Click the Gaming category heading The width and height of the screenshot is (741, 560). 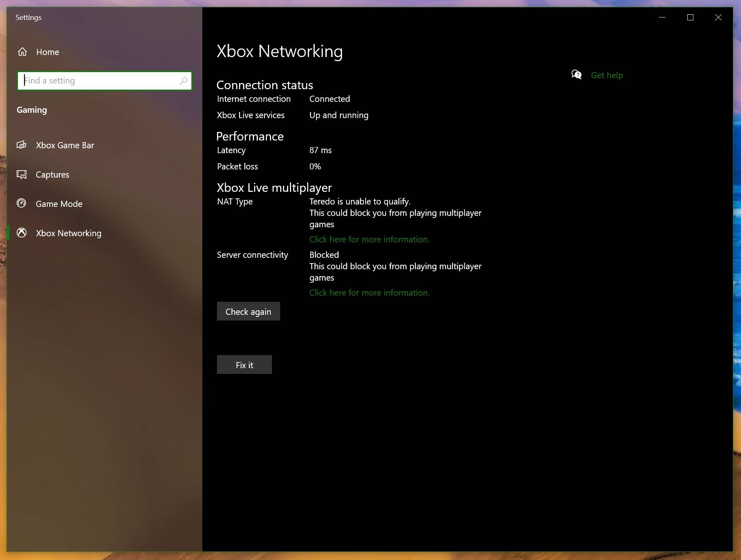(32, 110)
